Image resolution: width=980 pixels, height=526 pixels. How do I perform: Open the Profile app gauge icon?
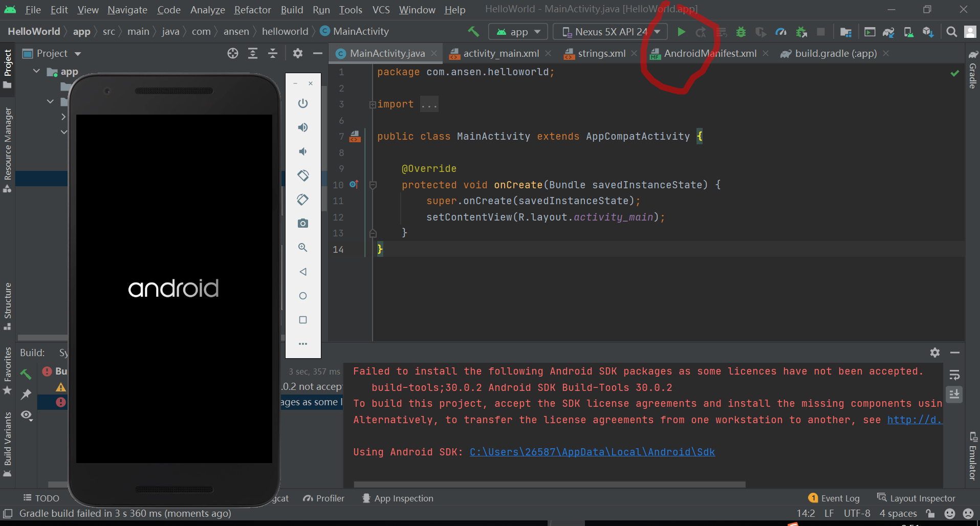(780, 32)
